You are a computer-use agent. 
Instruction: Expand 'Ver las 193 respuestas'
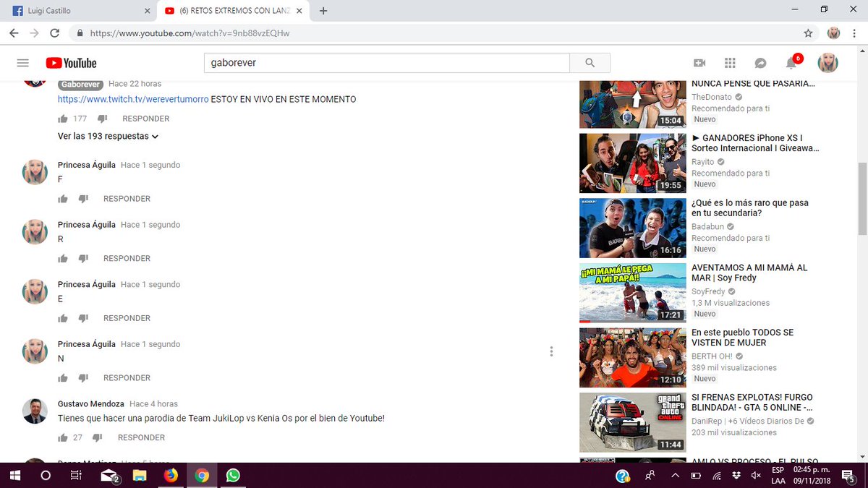coord(109,136)
